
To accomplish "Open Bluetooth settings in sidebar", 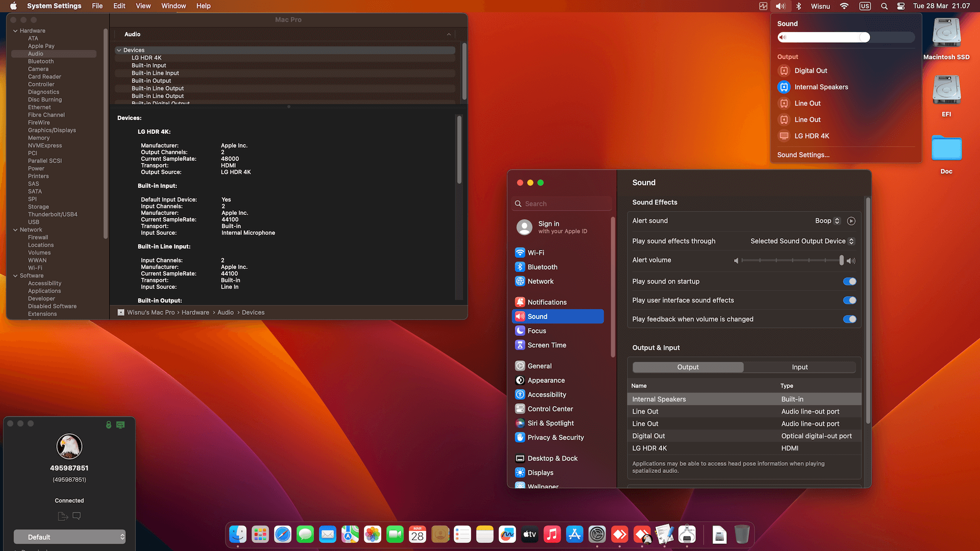I will 542,267.
